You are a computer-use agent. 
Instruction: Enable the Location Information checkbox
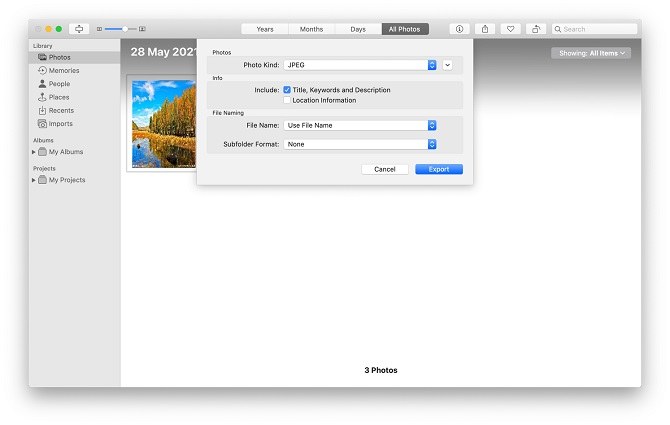(287, 100)
